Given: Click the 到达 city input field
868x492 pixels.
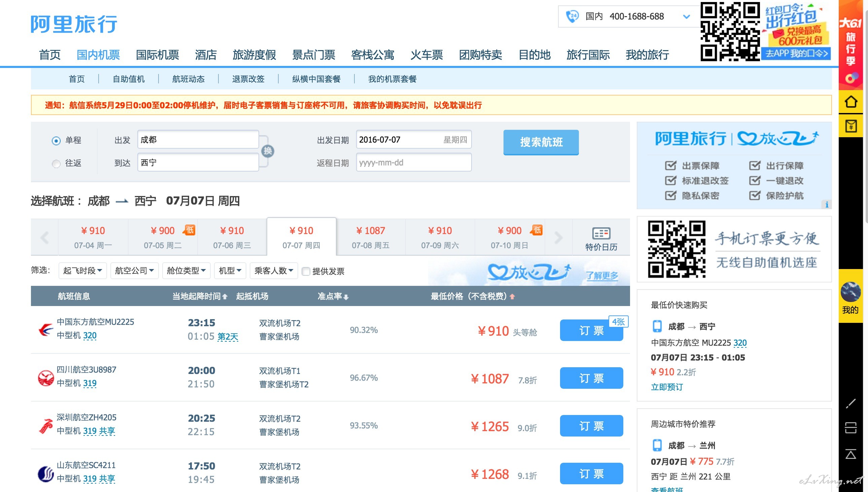Looking at the screenshot, I should point(198,162).
